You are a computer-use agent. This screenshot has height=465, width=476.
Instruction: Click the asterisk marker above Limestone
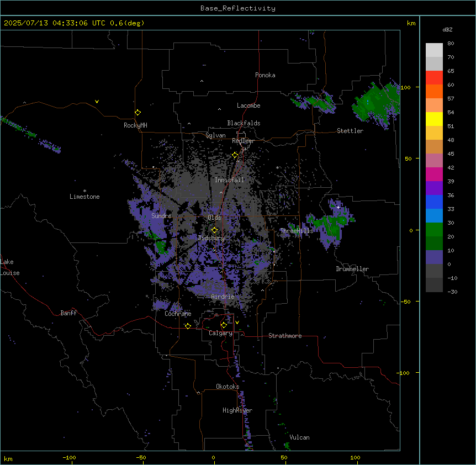[84, 191]
